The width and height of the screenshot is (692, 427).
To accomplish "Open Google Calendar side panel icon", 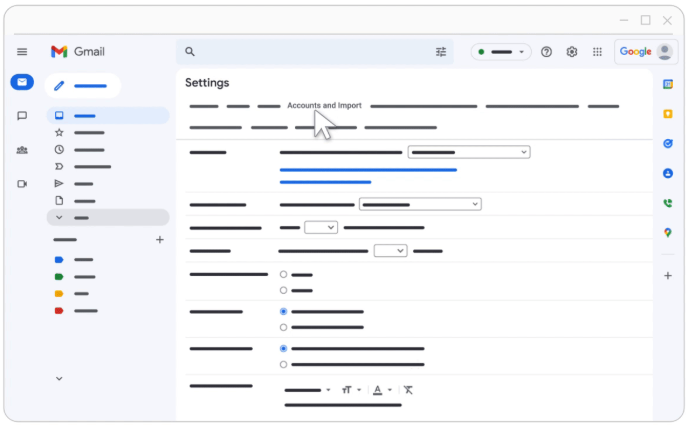I will point(668,84).
